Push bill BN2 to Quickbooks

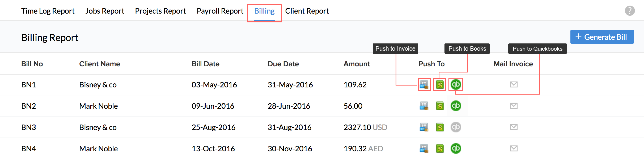pyautogui.click(x=456, y=106)
